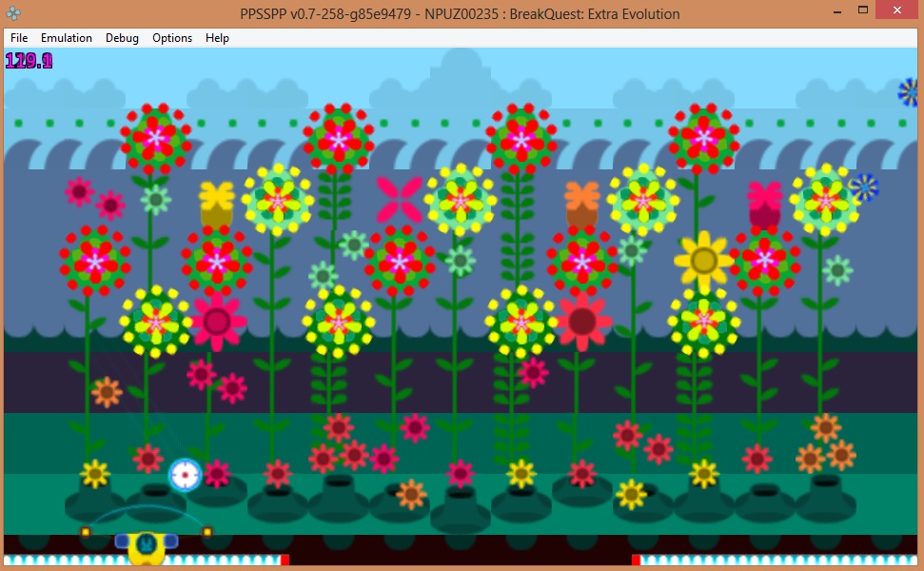
Task: Click the yellow paddle ship at bottom
Action: 146,545
